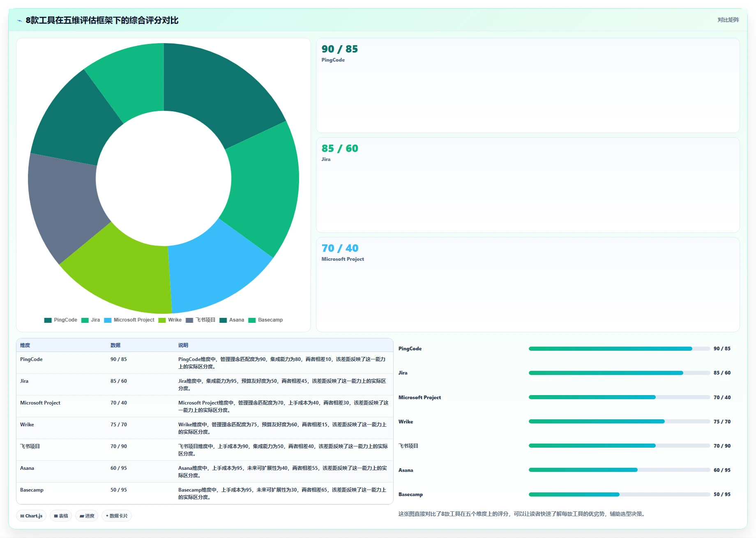Toggle Wrike legend item visibility
The height and width of the screenshot is (538, 756).
tap(170, 320)
